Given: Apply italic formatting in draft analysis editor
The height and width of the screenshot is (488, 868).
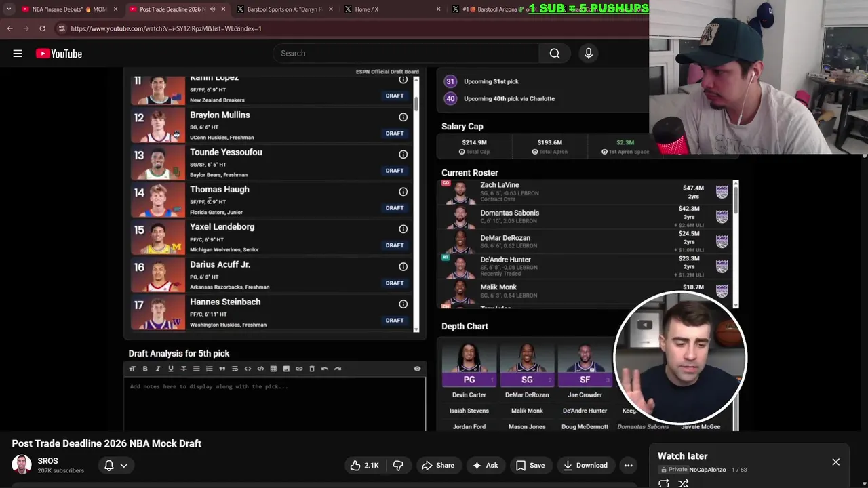Looking at the screenshot, I should pyautogui.click(x=158, y=369).
